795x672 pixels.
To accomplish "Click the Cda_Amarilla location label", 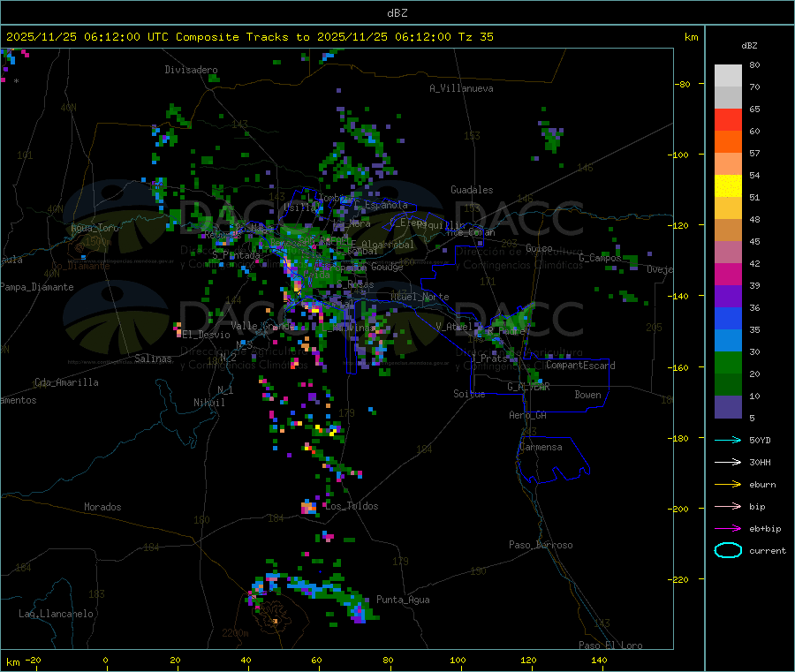I will point(66,382).
